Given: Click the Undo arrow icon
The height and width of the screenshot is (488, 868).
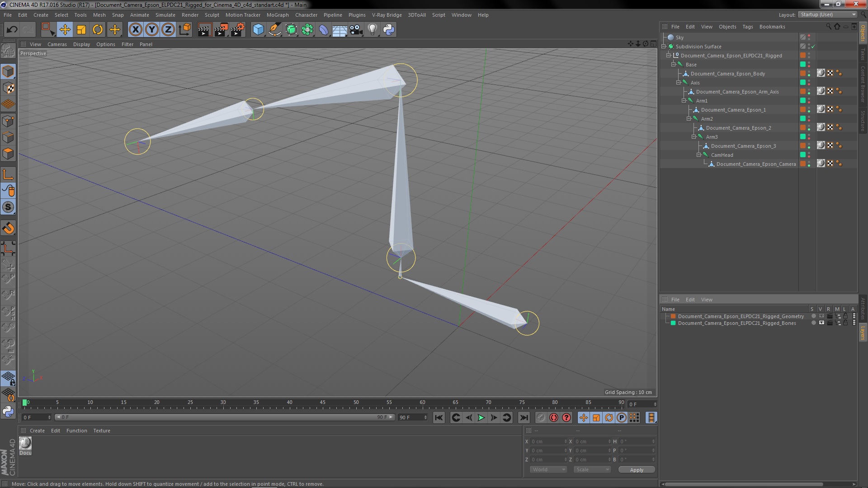Looking at the screenshot, I should 12,30.
